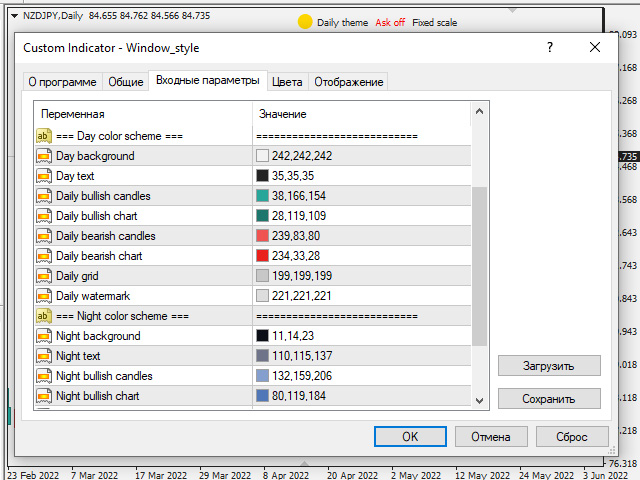640x480 pixels.
Task: Click the Daily grid variable icon
Action: coord(44,276)
